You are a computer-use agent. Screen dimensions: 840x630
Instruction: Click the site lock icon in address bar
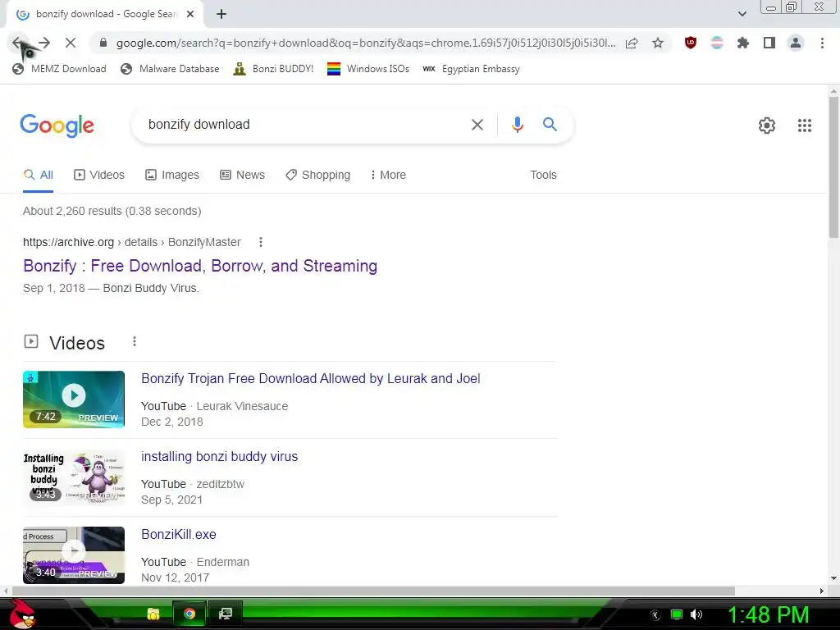tap(103, 43)
